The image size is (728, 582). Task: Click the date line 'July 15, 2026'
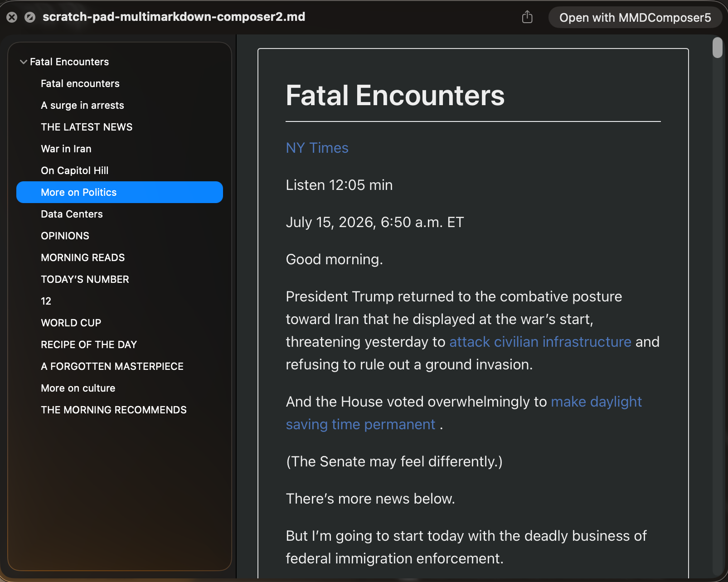point(375,222)
